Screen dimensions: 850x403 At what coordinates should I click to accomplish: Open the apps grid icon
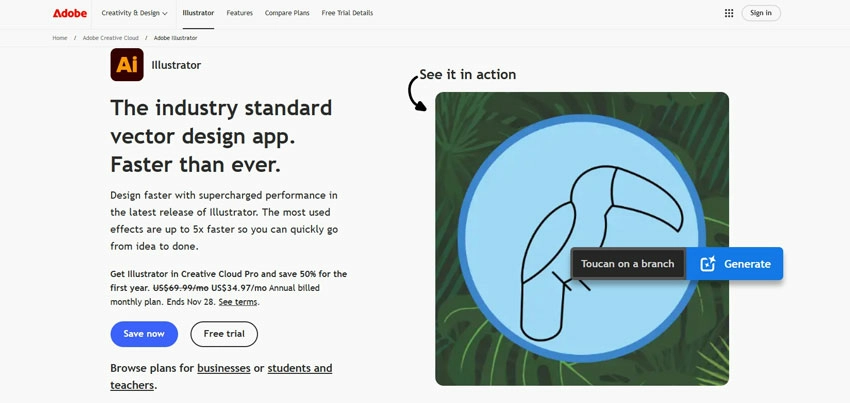point(729,13)
